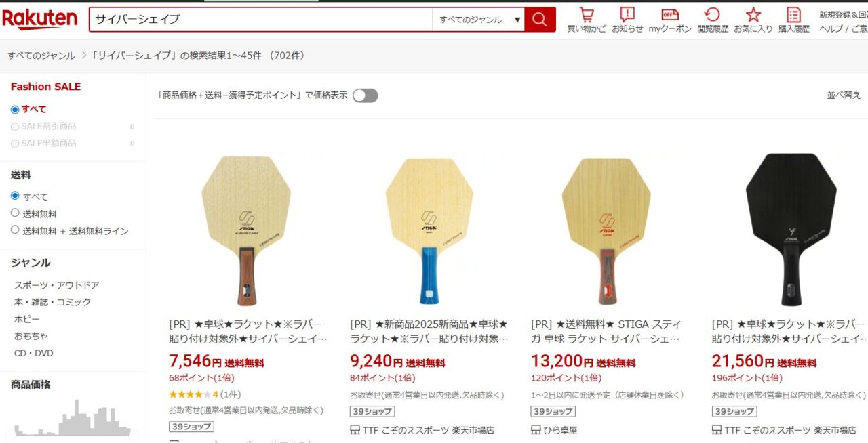Image resolution: width=868 pixels, height=443 pixels.
Task: Open the お気に入り favorites star icon
Action: (753, 20)
